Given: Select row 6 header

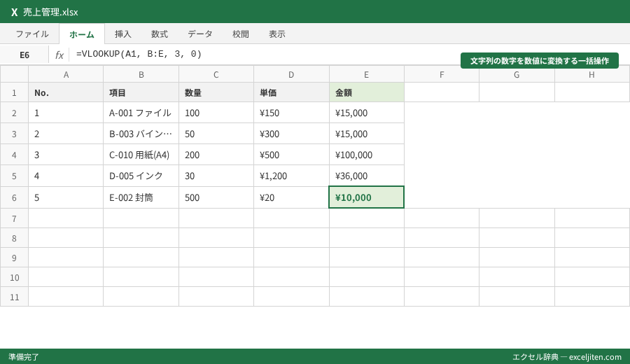Looking at the screenshot, I should [14, 197].
